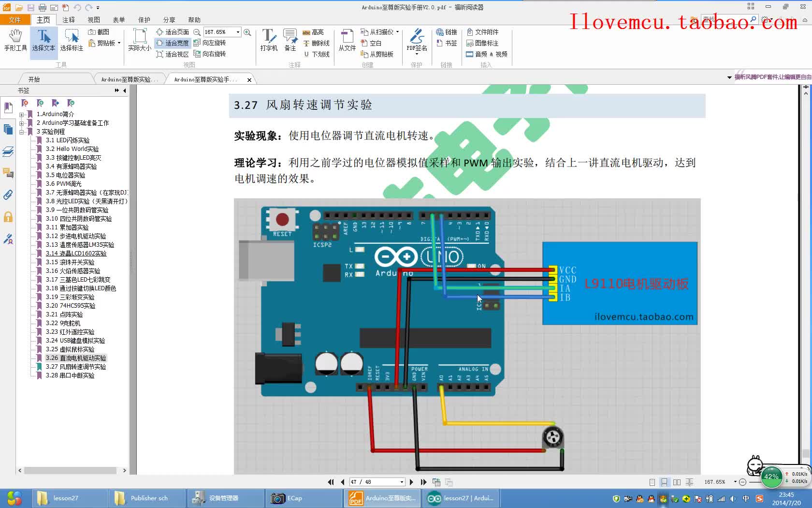Image resolution: width=812 pixels, height=508 pixels.
Task: Open the File (文件) menu
Action: click(15, 20)
